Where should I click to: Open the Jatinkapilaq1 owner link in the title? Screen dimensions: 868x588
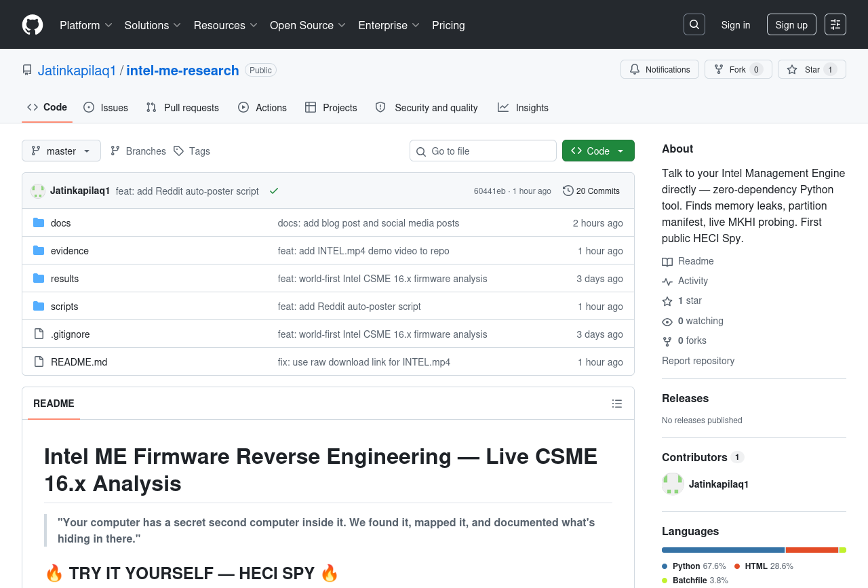tap(77, 71)
